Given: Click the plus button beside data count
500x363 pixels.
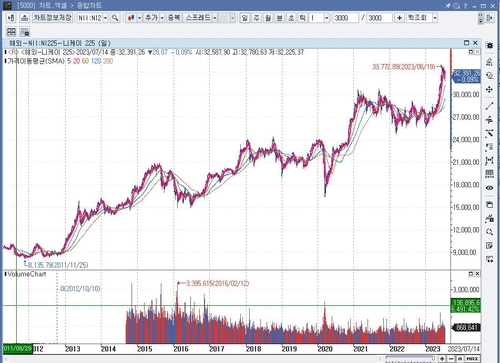Looking at the screenshot, I should [399, 18].
